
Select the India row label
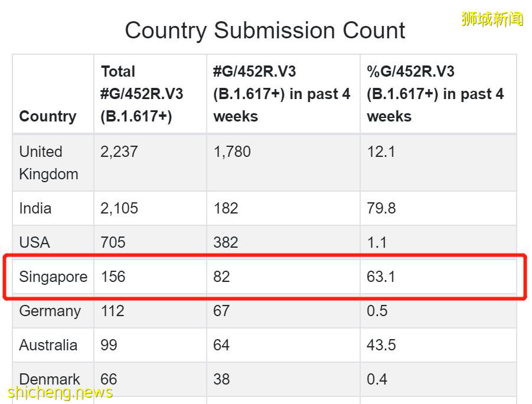pos(35,208)
